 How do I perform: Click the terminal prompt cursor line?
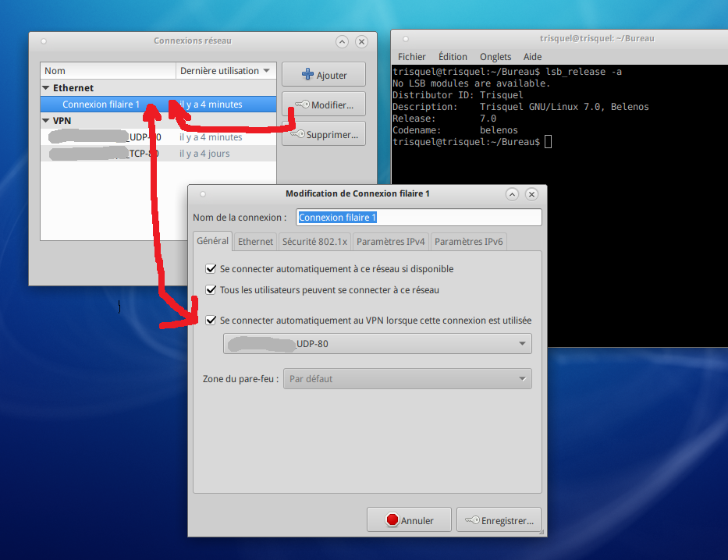472,141
